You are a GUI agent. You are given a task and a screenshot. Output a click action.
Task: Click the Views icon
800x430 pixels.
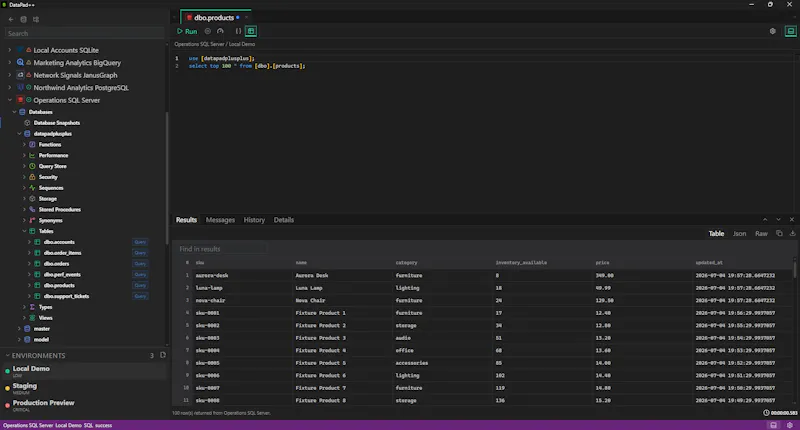pos(32,318)
